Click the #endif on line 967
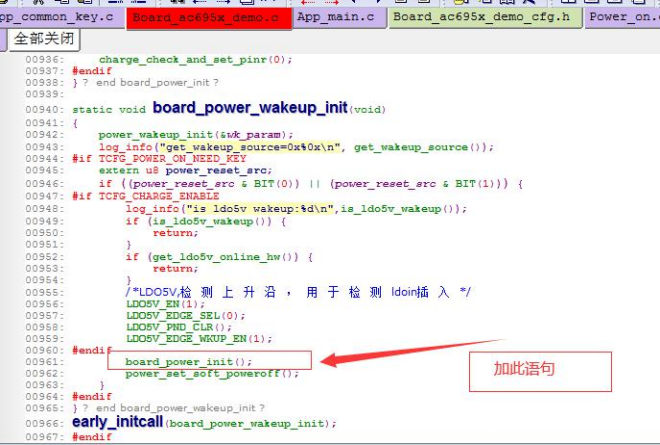Screen dimensions: 660x445 coord(92,437)
